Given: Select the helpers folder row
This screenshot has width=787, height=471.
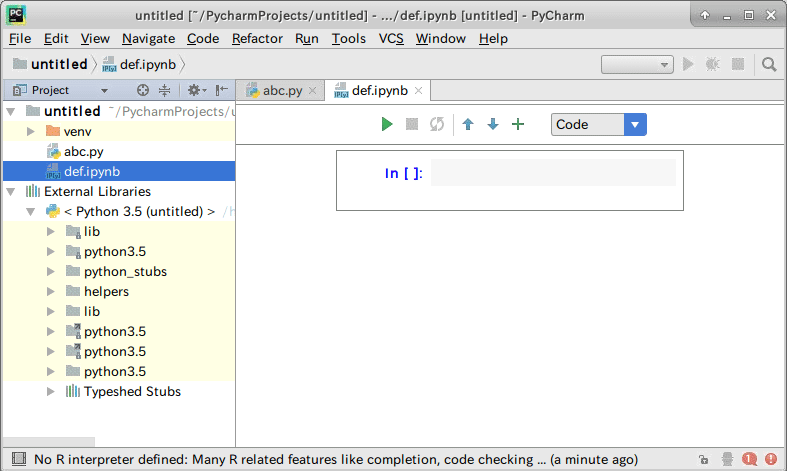Looking at the screenshot, I should pos(119,292).
